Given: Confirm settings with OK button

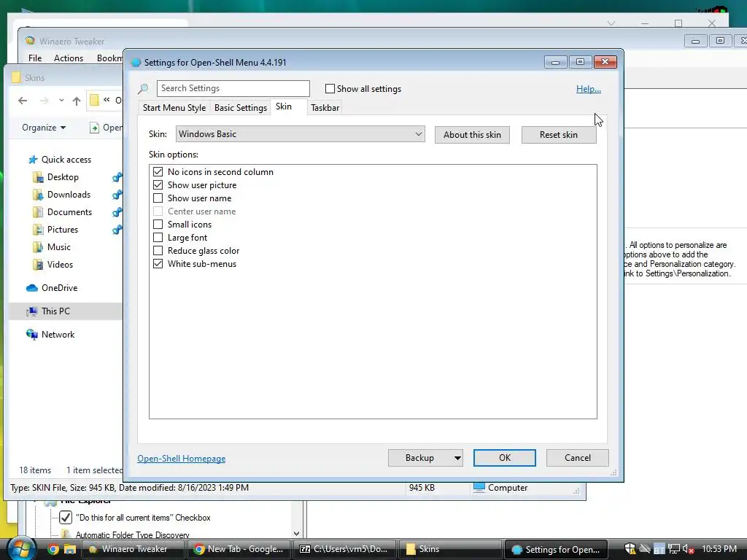Looking at the screenshot, I should tap(505, 458).
